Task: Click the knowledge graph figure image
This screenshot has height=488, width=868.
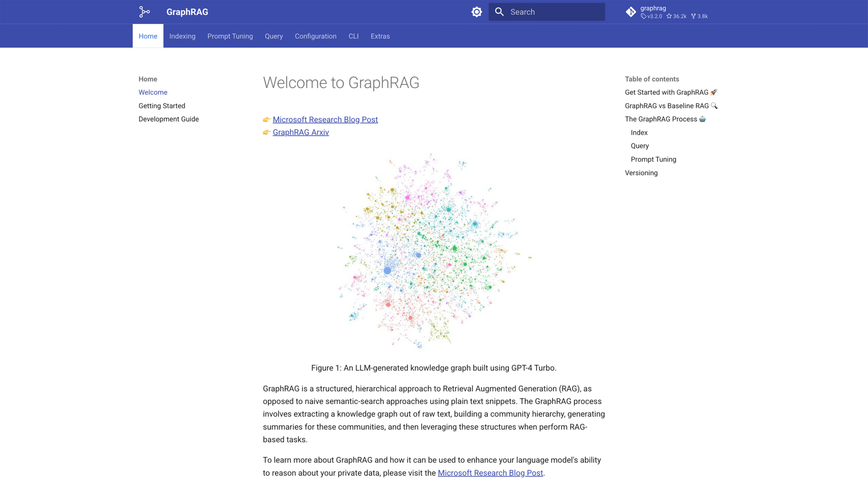Action: click(434, 251)
